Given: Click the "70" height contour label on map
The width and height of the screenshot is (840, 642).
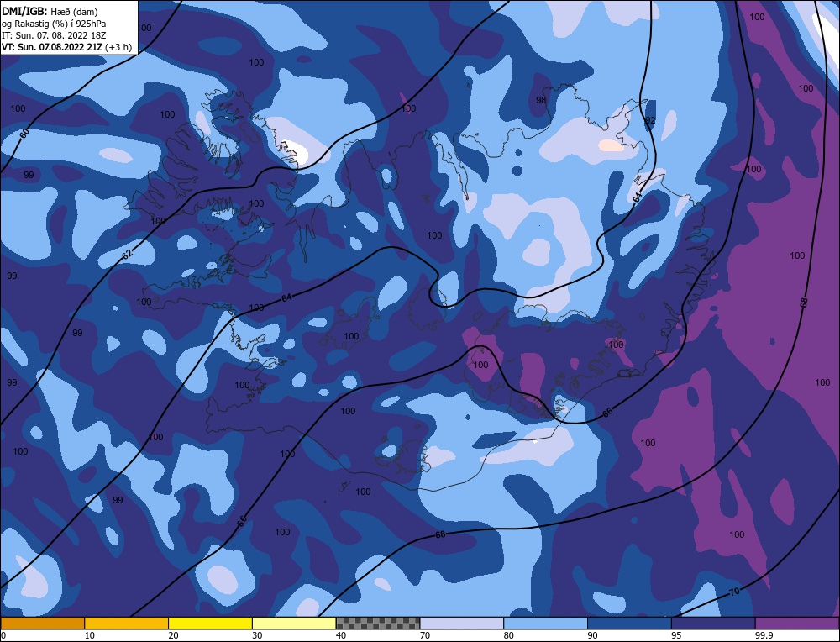Looking at the screenshot, I should [734, 592].
